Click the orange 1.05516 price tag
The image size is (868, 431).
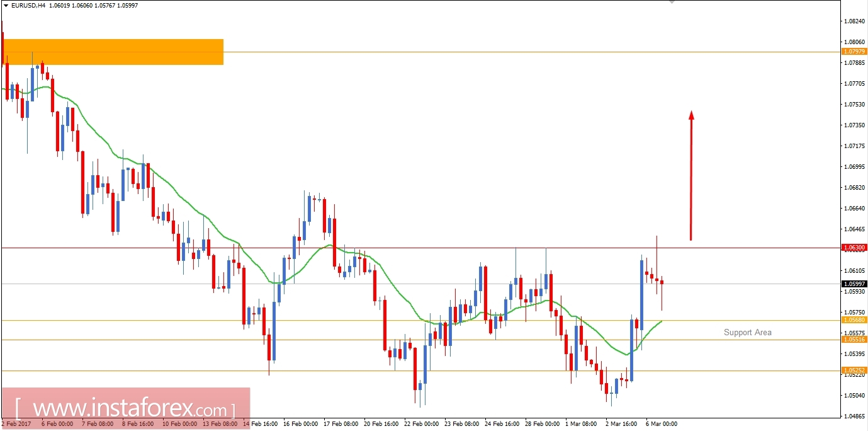853,339
